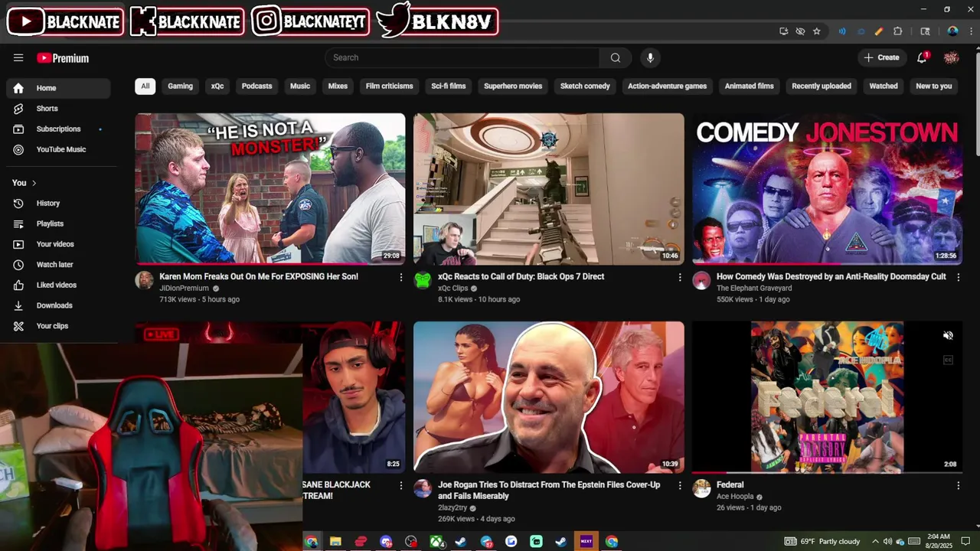Click the Create button
The height and width of the screenshot is (551, 980).
coord(881,57)
